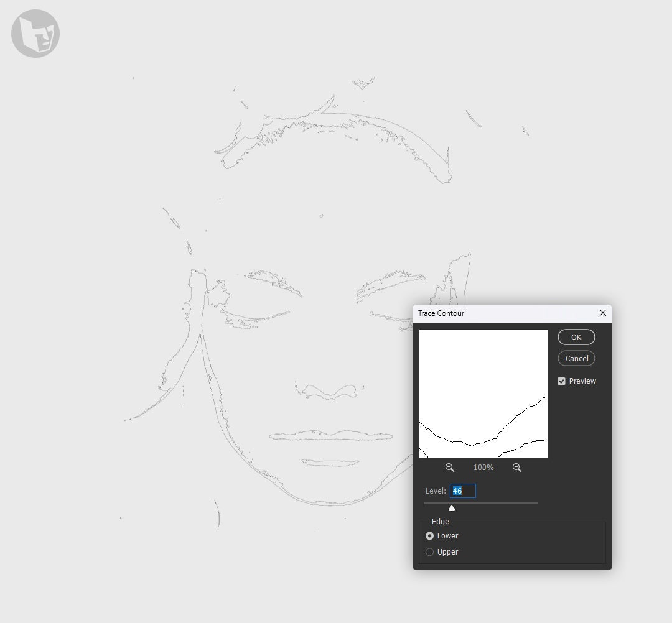Click the zoom in magnifier icon
Screen dimensions: 672x623
[517, 468]
